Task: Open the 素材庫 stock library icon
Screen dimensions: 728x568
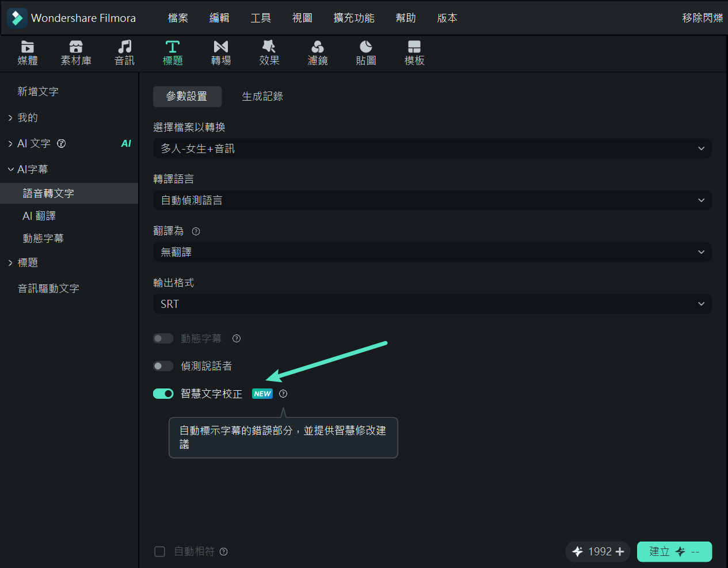Action: pyautogui.click(x=76, y=47)
